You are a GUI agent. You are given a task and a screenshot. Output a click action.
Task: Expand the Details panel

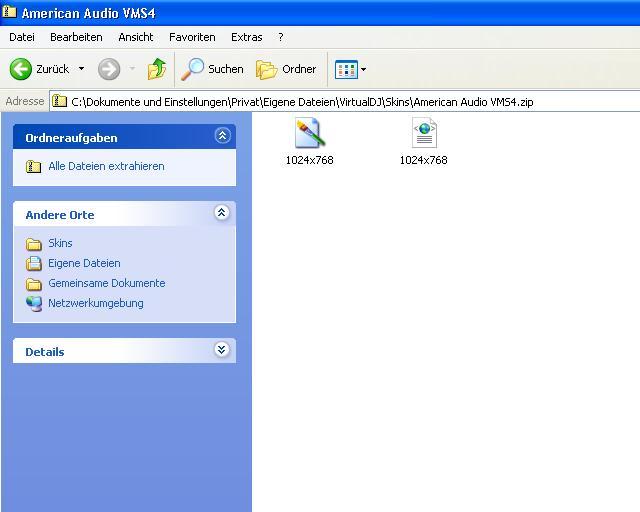pos(222,349)
